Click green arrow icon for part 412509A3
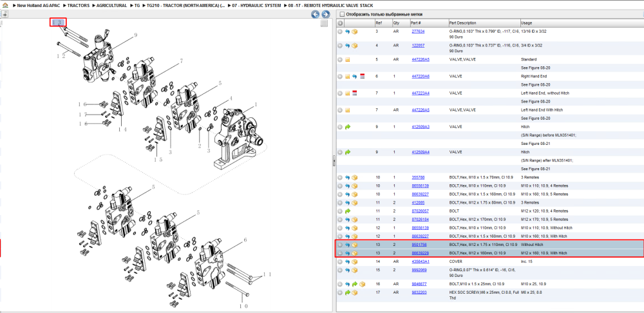644x313 pixels. point(348,127)
